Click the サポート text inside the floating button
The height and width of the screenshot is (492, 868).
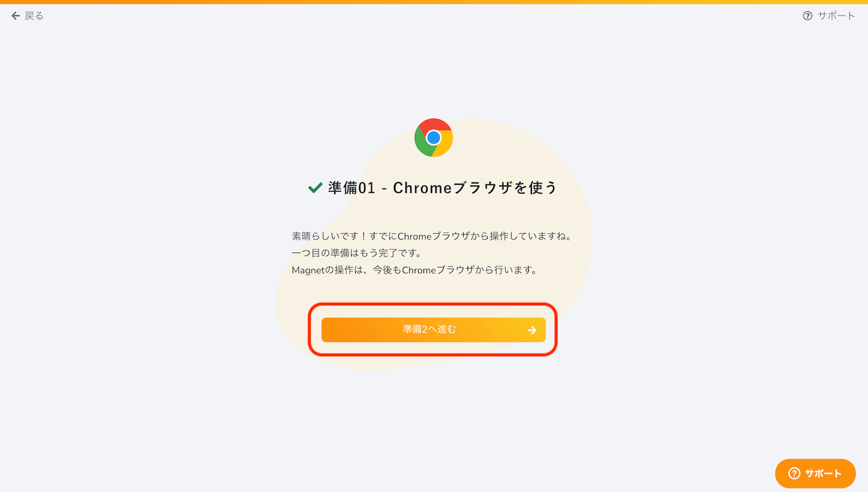click(823, 473)
